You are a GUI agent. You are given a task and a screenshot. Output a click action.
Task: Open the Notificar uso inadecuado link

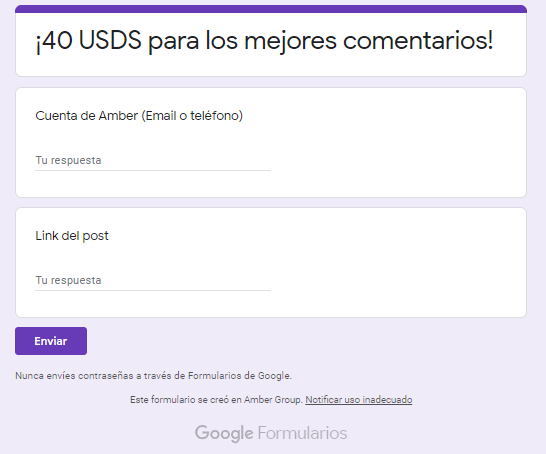[x=359, y=400]
